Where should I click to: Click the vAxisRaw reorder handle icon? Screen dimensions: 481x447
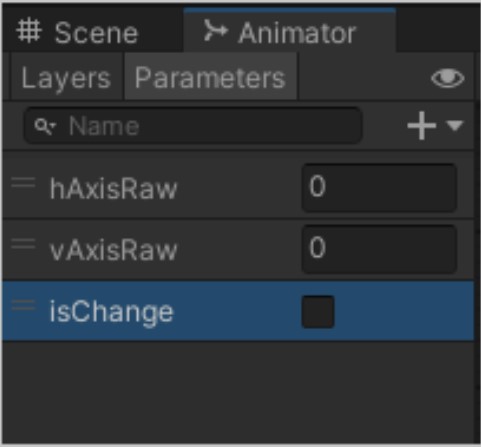click(x=23, y=244)
